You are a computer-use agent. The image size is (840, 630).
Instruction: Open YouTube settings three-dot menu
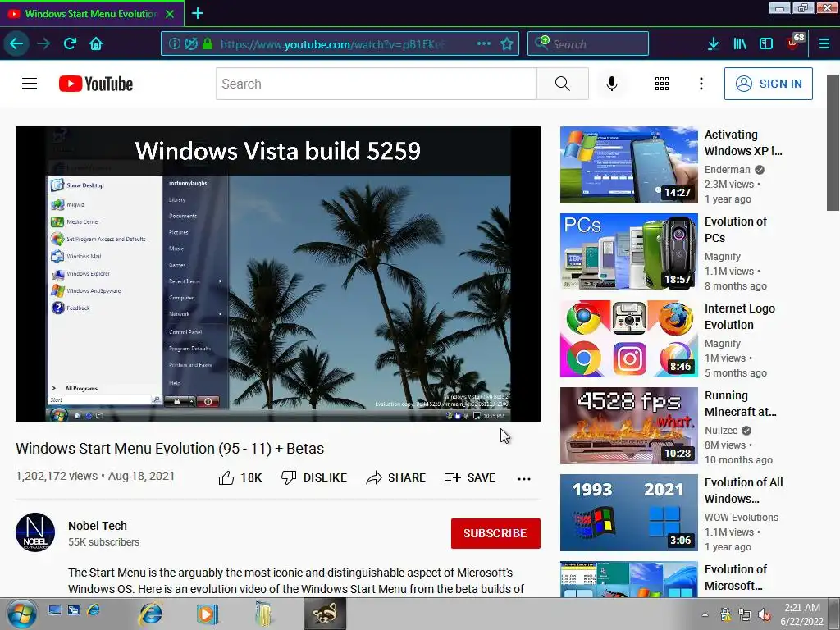pos(701,84)
